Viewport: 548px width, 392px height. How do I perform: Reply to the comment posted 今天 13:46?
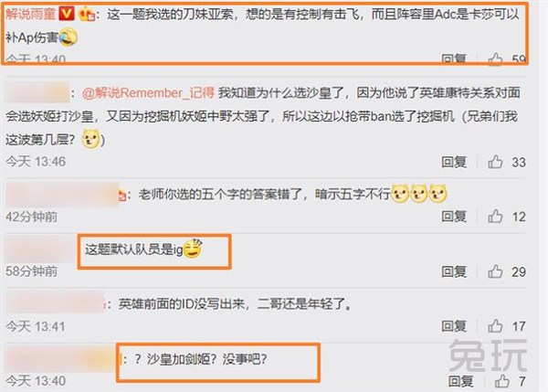[454, 163]
